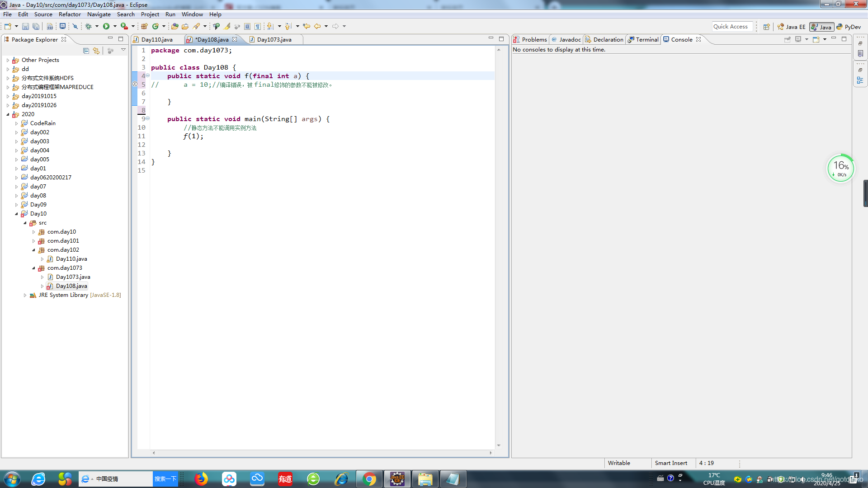Screen dimensions: 868x488
Task: Open the Windows Start menu
Action: 12,479
